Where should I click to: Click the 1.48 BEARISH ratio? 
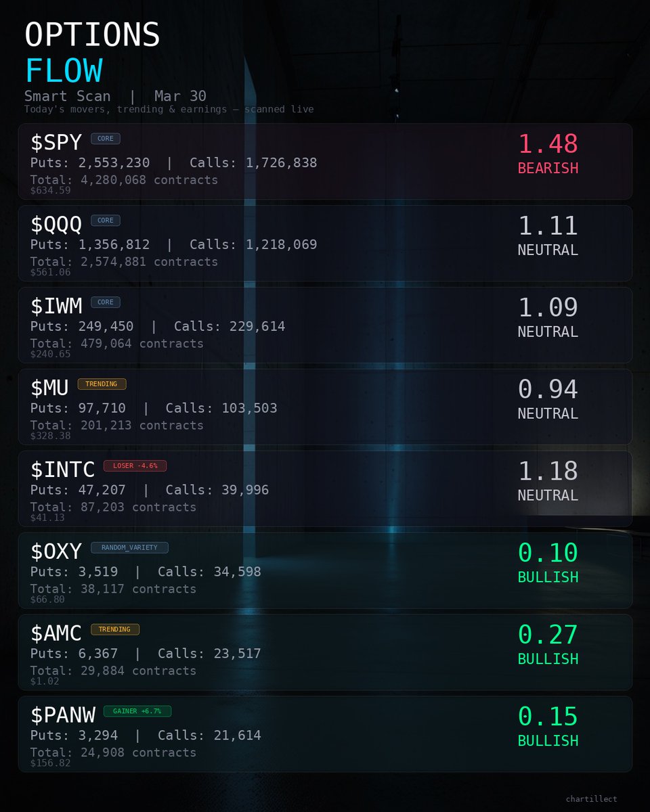pyautogui.click(x=548, y=154)
